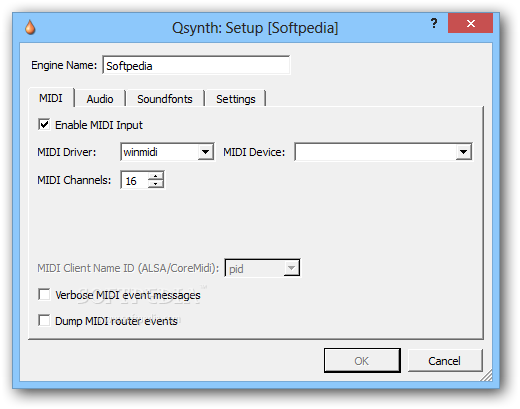Open the MIDI Client Name ID dropdown

262,268
